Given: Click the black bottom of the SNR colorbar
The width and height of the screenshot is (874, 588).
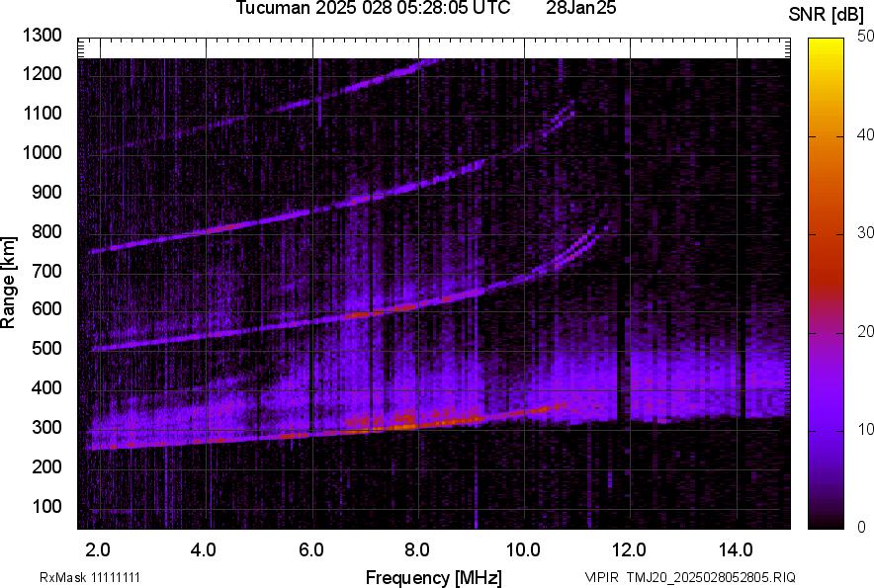Looking at the screenshot, I should [827, 523].
